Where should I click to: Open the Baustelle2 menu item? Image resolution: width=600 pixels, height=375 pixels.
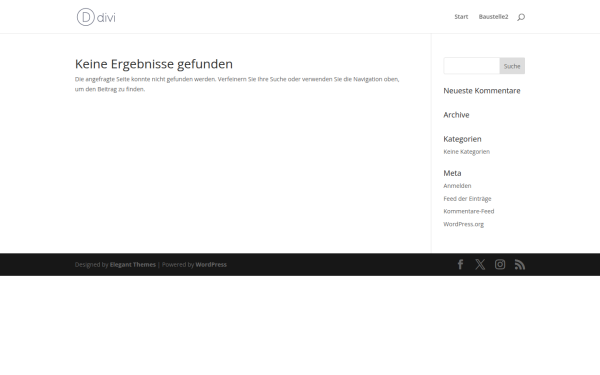[493, 16]
